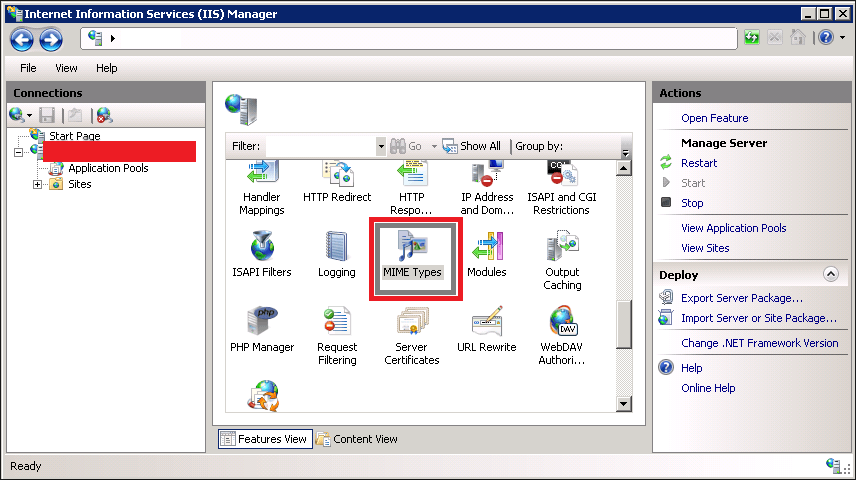Screen dimensions: 856x480
Task: Open IP Address and Domain Restrictions
Action: (487, 188)
